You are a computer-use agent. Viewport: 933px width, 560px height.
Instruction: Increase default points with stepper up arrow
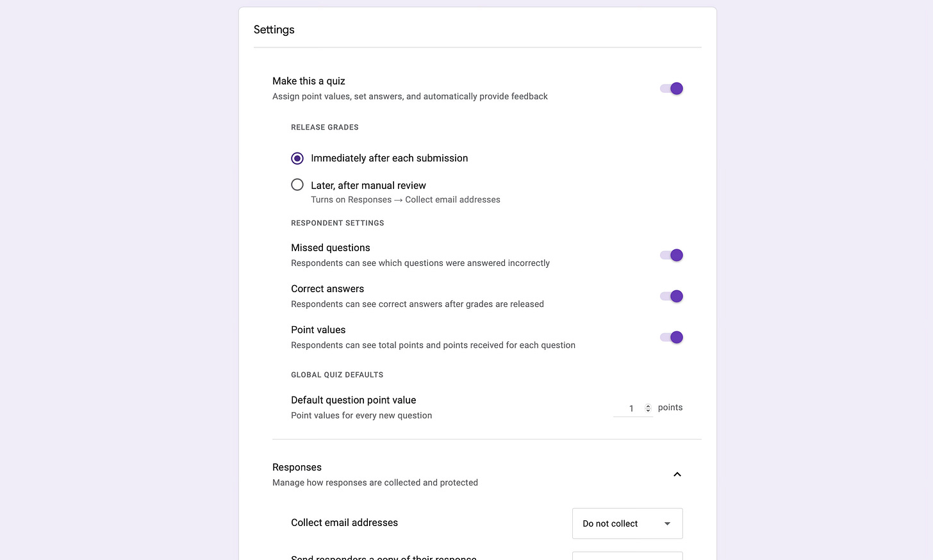tap(648, 406)
